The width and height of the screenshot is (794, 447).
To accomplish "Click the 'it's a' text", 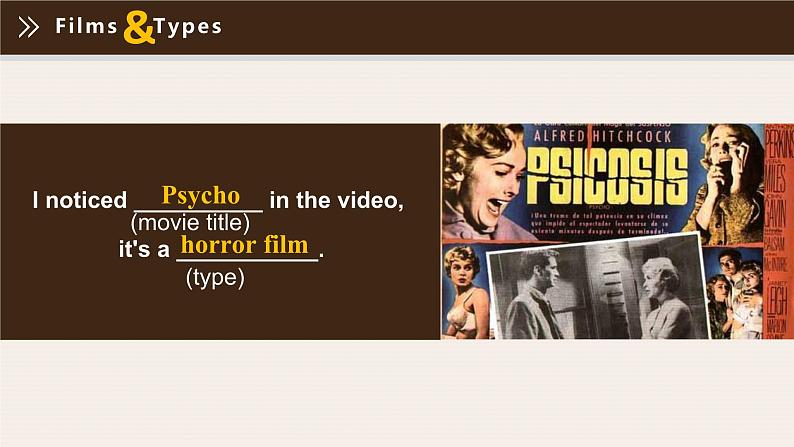I will tap(144, 249).
